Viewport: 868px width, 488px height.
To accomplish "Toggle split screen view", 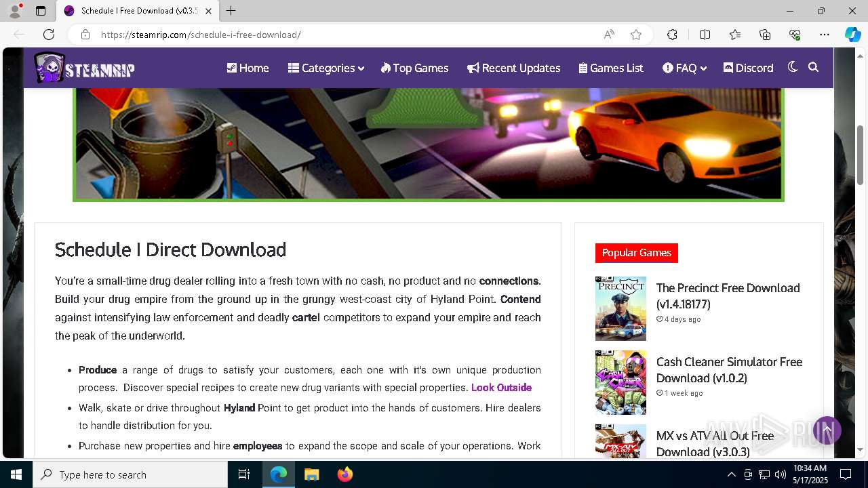I will tap(705, 35).
